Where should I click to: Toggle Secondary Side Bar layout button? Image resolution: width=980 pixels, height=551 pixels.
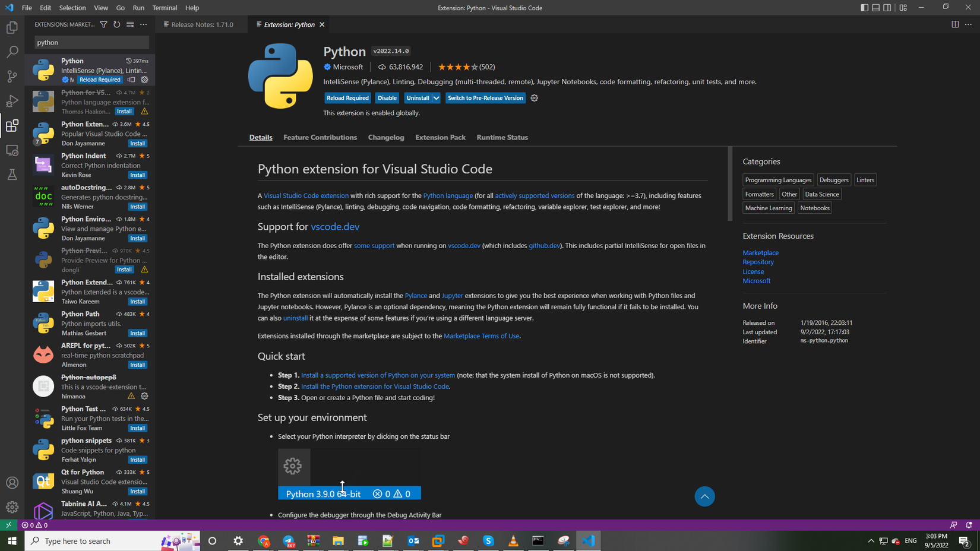[x=887, y=8]
